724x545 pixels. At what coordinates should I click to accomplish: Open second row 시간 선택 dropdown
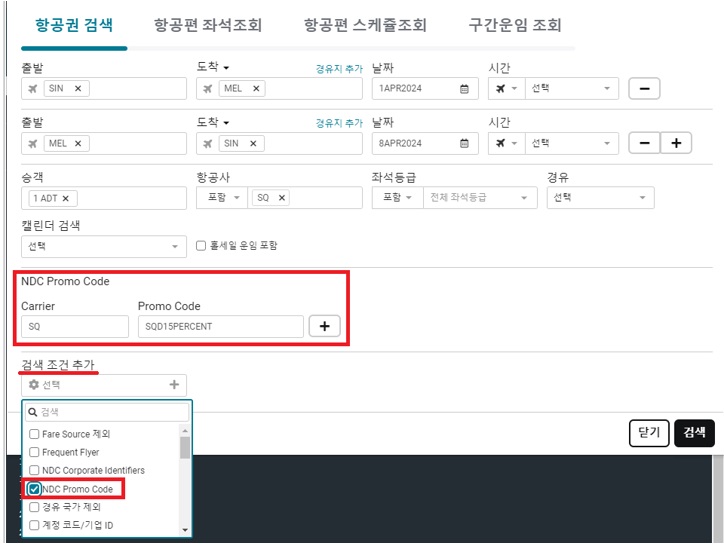pos(572,143)
